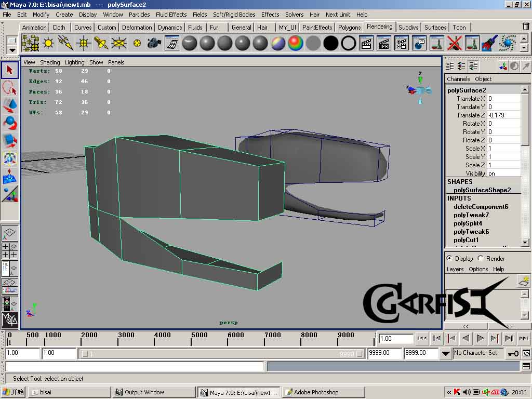Screen dimensions: 532x399
Task: Click the paint brush icon on the shelf
Action: coord(490,44)
